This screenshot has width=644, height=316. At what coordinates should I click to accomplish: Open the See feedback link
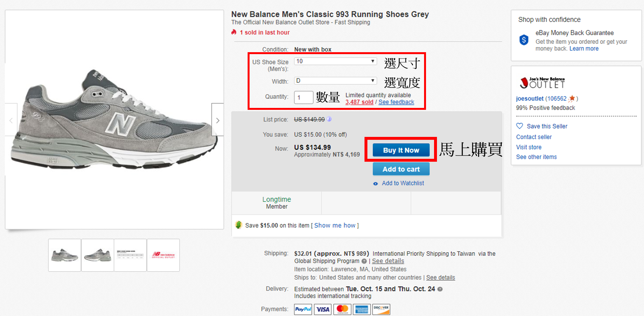[x=396, y=102]
